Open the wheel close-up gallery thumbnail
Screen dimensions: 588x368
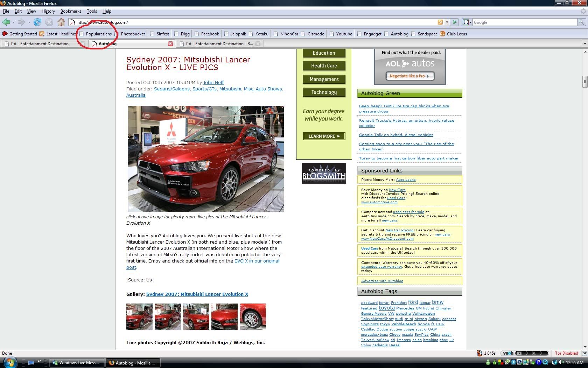coord(253,316)
